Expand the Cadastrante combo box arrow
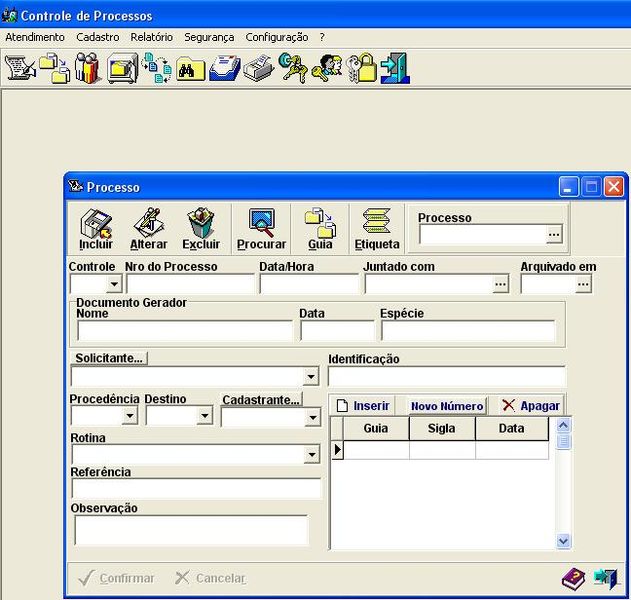This screenshot has width=631, height=600. click(313, 417)
